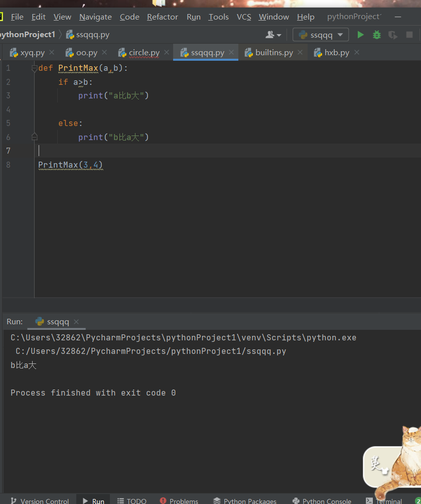Open the Help menu
421x504 pixels.
(x=306, y=17)
